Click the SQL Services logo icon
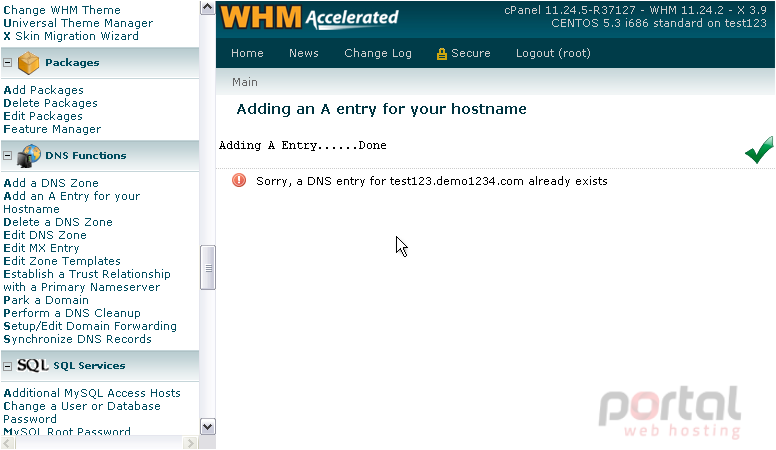Image resolution: width=776 pixels, height=450 pixels. (33, 365)
